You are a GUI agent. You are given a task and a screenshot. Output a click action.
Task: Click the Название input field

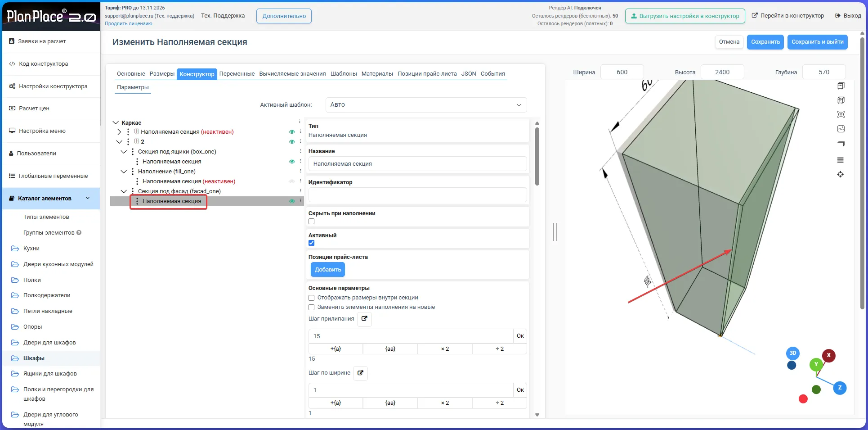tap(417, 164)
